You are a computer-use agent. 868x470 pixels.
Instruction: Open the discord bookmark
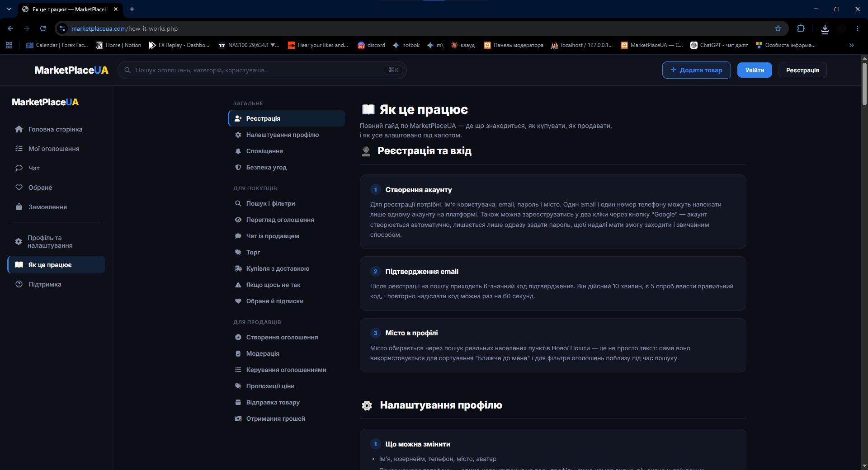click(371, 45)
